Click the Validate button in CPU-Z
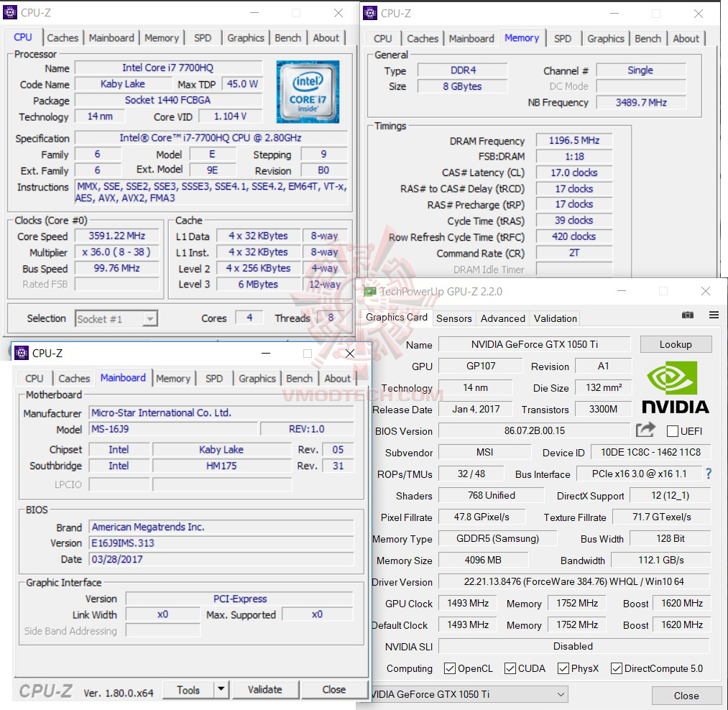This screenshot has width=728, height=710. coord(265,689)
